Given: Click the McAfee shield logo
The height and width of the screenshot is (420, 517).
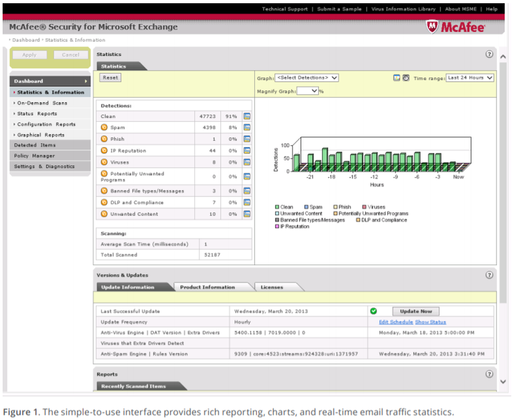Looking at the screenshot, I should point(432,27).
